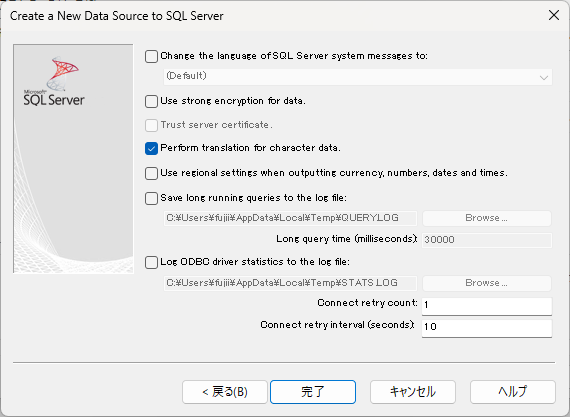This screenshot has height=417, width=570.
Task: Focus the Connect retry count field
Action: pos(487,306)
